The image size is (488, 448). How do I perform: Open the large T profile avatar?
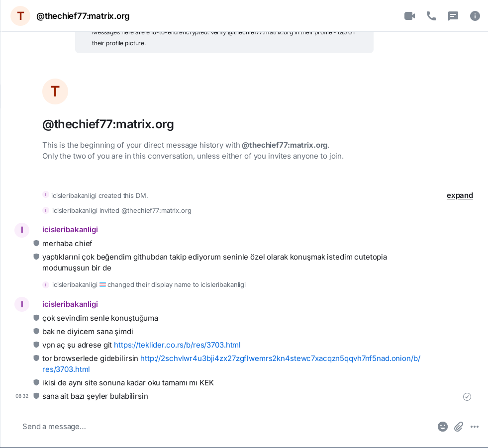(x=55, y=91)
